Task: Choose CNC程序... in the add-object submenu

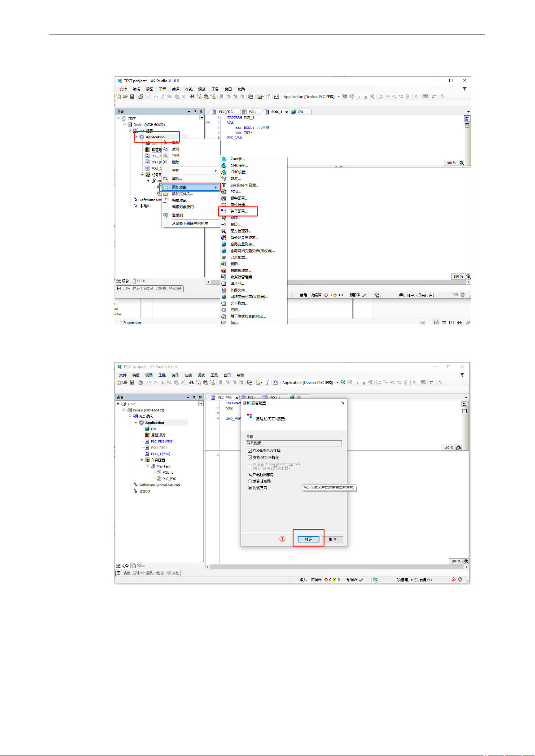Action: [x=239, y=166]
